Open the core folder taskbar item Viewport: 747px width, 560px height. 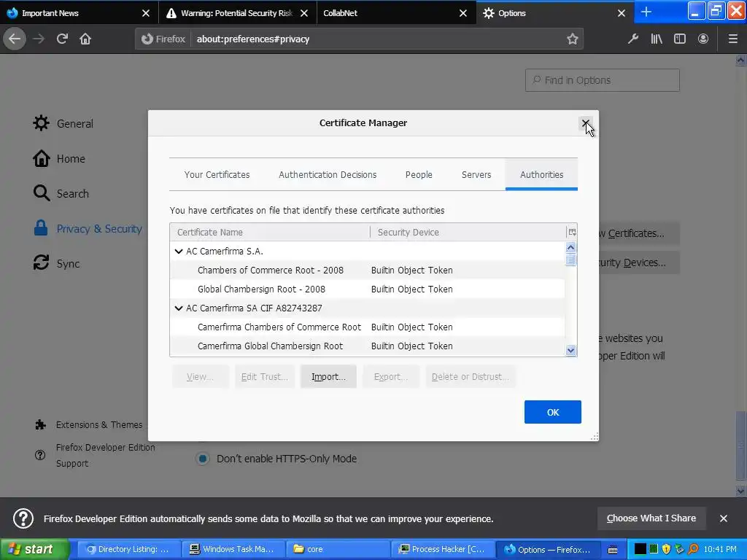tap(338, 549)
